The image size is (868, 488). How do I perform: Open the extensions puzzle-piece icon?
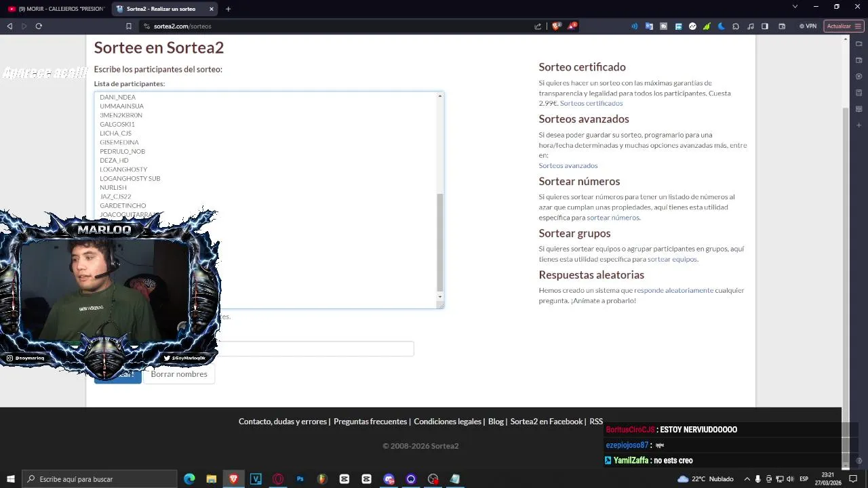736,26
